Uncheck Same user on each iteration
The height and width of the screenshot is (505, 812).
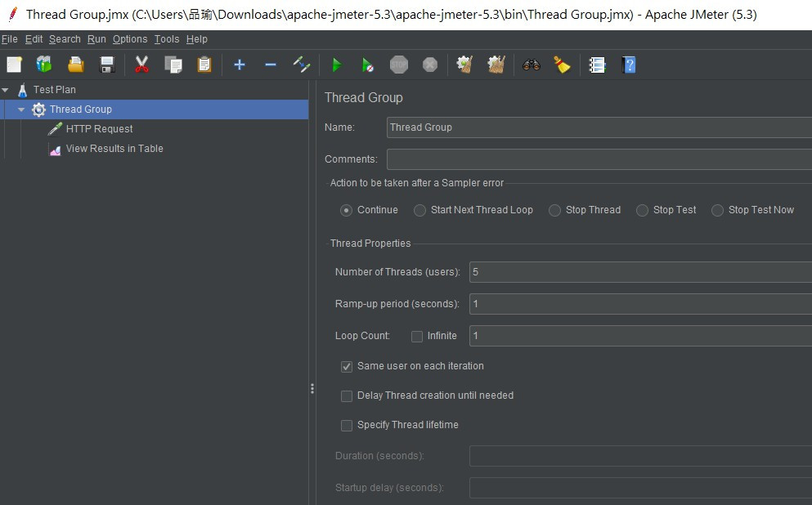[x=347, y=367]
